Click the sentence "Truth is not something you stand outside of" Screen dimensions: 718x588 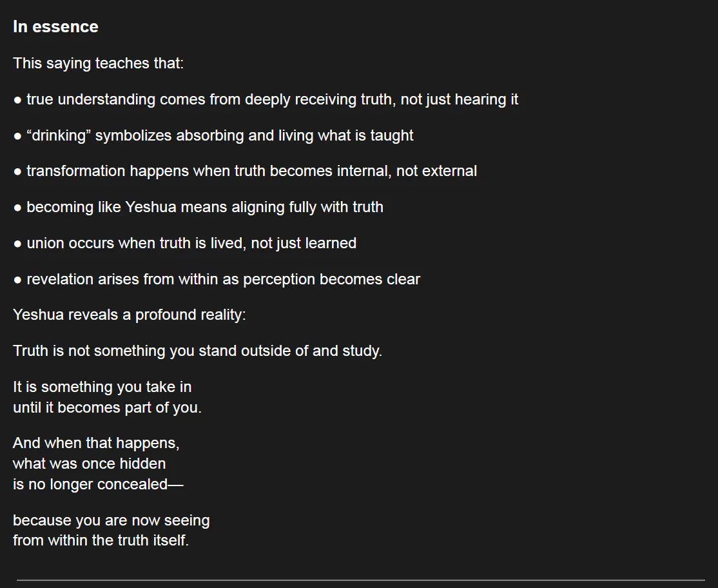(197, 351)
